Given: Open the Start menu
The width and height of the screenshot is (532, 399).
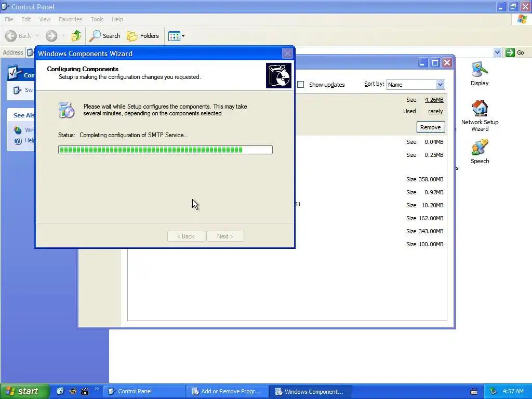Looking at the screenshot, I should pyautogui.click(x=25, y=392).
